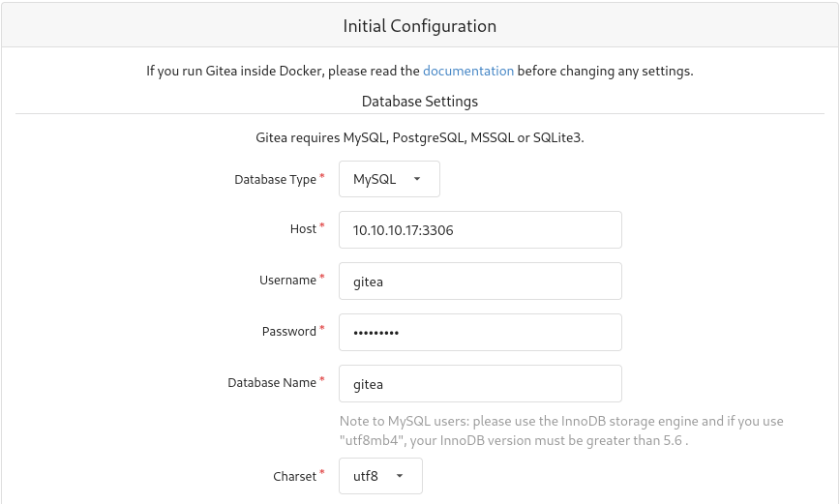
Task: Click the Database Settings section heading
Action: pyautogui.click(x=420, y=102)
